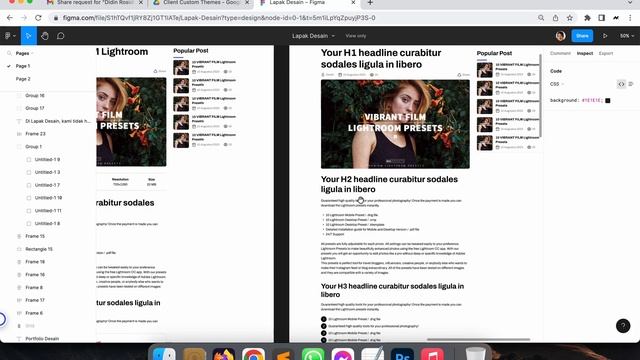The height and width of the screenshot is (360, 640).
Task: Switch to the Export tab
Action: [606, 53]
